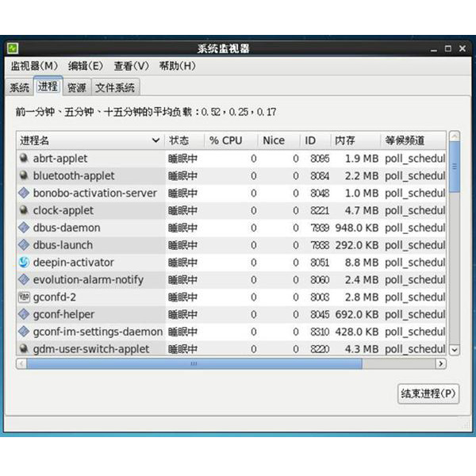Click the horizontal scrollbar right arrow
The height and width of the screenshot is (476, 476).
click(440, 363)
